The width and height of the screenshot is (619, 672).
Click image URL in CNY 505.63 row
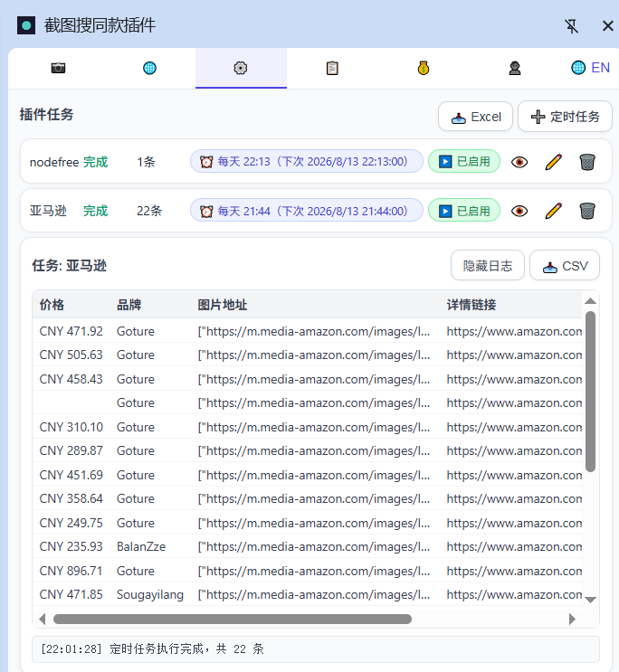coord(314,355)
